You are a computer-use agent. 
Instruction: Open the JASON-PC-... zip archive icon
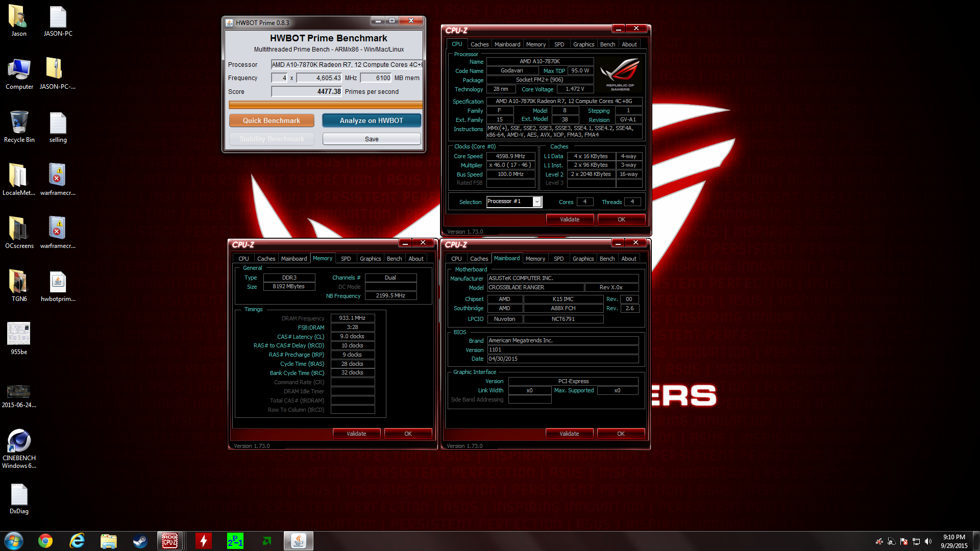58,73
